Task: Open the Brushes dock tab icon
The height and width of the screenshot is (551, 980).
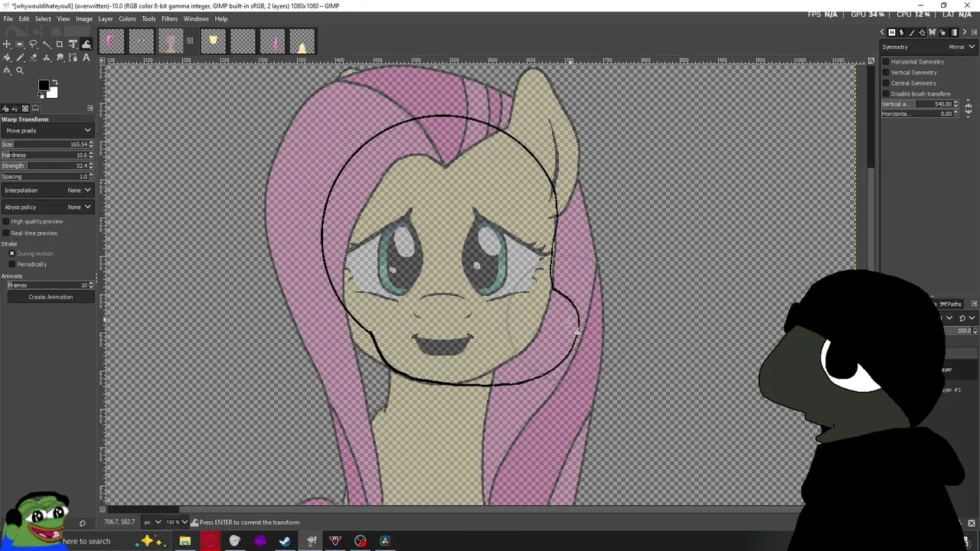Action: pos(912,32)
